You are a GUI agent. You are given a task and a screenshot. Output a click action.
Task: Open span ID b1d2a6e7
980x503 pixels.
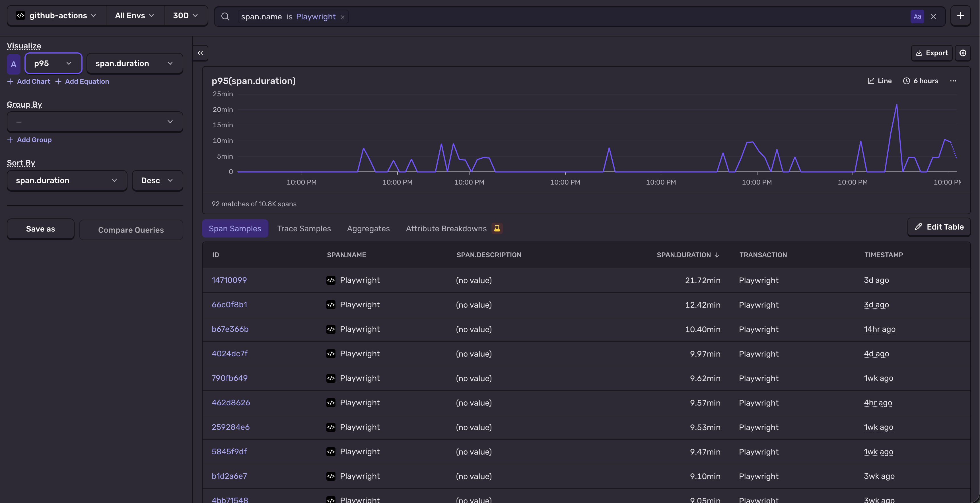(229, 476)
